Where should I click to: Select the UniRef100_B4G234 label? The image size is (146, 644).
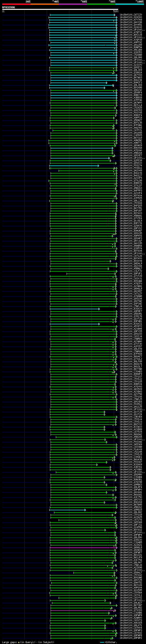coord(131,80)
